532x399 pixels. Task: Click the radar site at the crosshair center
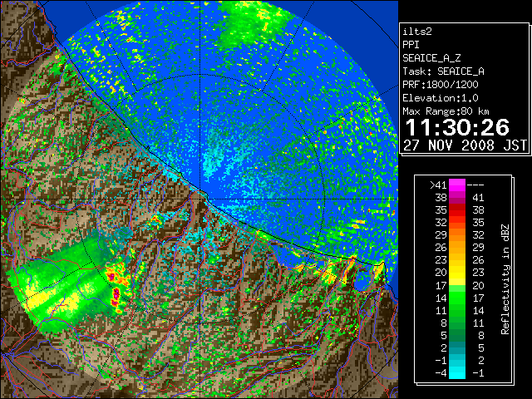(x=200, y=199)
